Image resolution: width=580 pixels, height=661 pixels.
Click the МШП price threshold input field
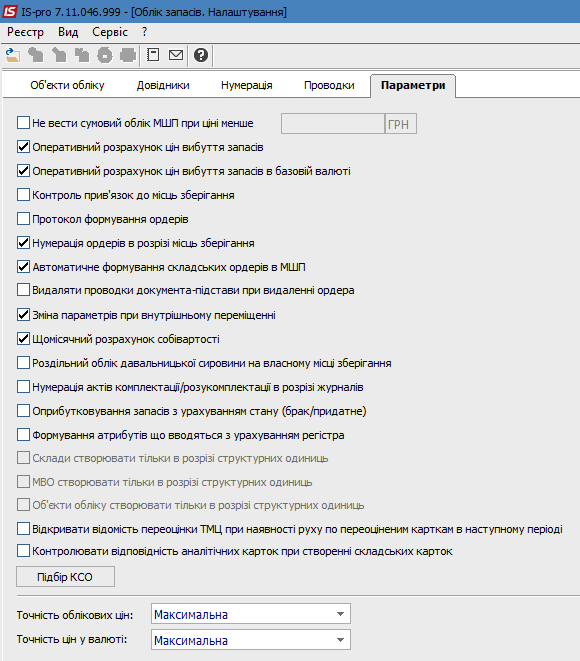point(333,124)
